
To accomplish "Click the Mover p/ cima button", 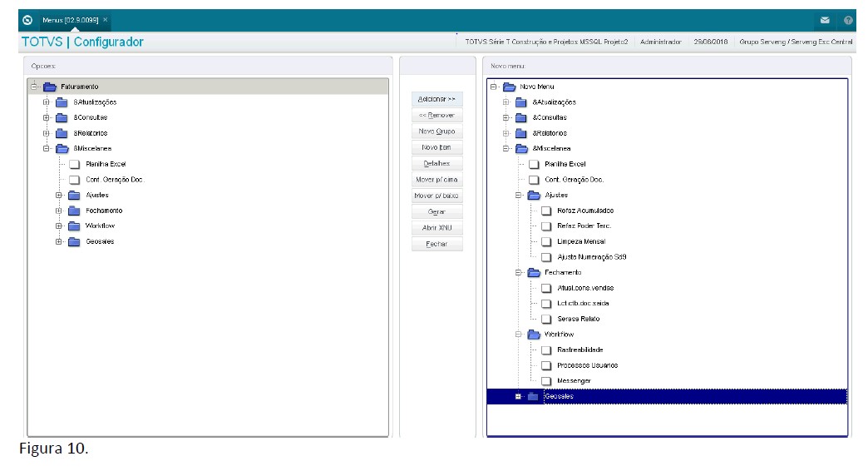I will click(436, 180).
